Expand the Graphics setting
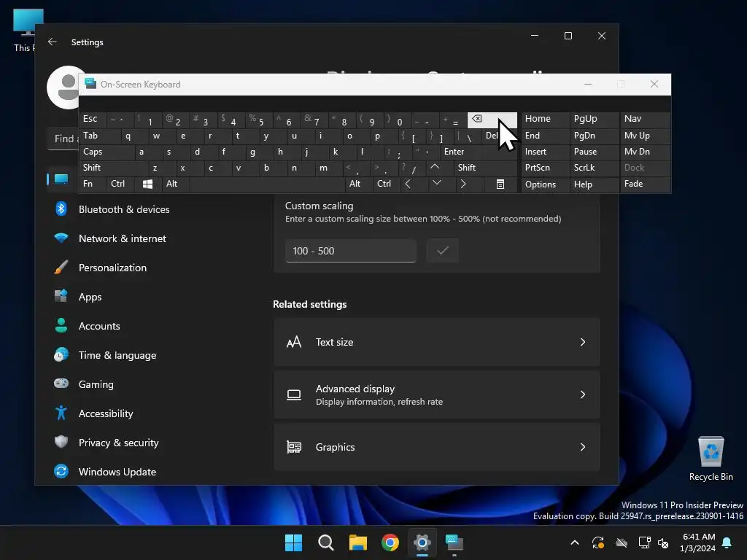 [x=436, y=447]
